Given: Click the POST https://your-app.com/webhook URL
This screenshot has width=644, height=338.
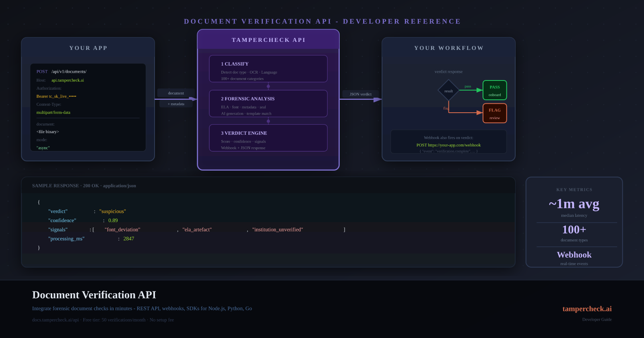Looking at the screenshot, I should coord(448,145).
